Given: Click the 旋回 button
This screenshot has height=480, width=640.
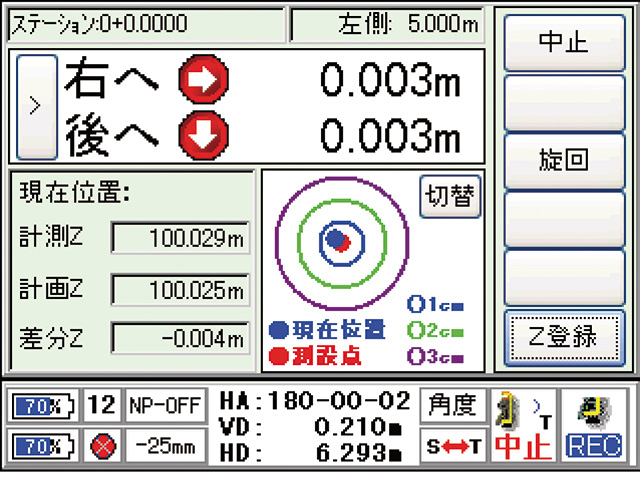Looking at the screenshot, I should point(564,160).
